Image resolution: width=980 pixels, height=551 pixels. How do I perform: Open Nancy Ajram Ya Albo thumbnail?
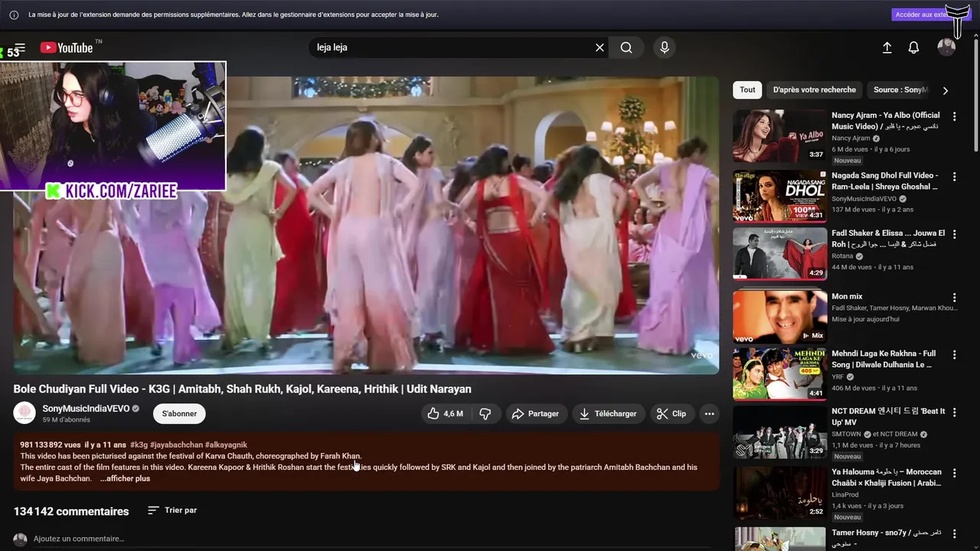click(779, 135)
